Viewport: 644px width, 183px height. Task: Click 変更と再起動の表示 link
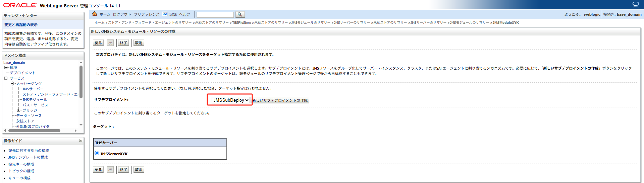point(21,25)
